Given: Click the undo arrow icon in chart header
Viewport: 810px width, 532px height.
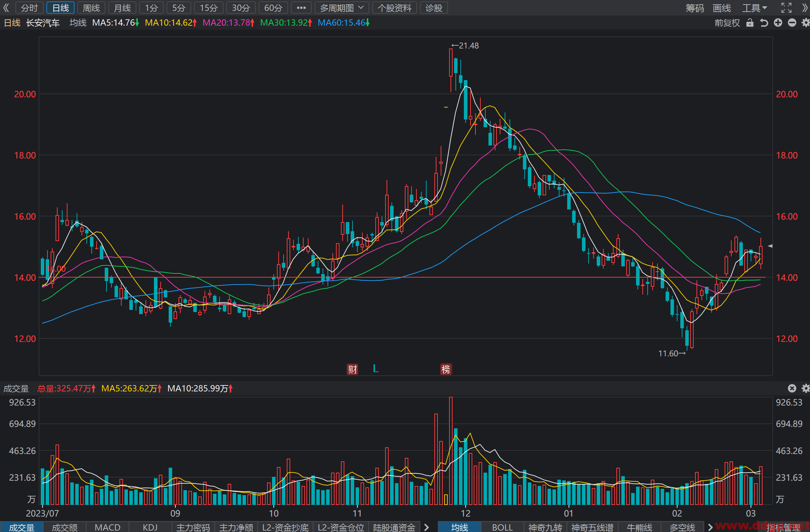Looking at the screenshot, I should [764, 23].
